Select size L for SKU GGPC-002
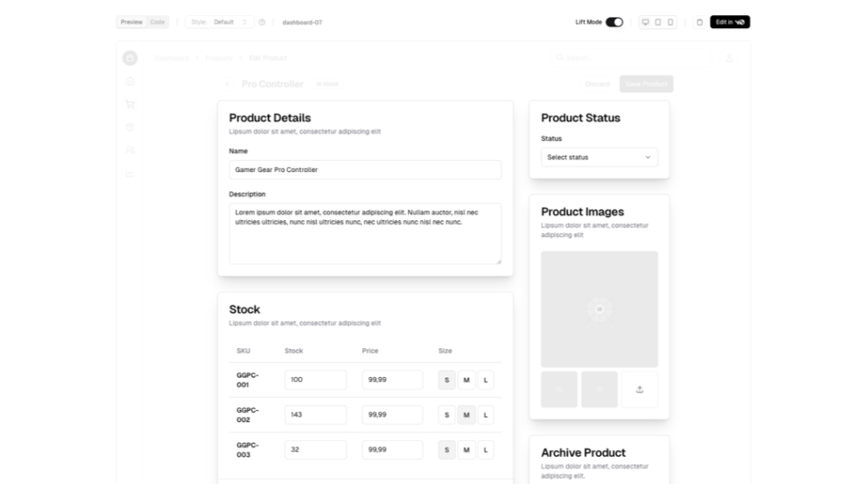 486,415
